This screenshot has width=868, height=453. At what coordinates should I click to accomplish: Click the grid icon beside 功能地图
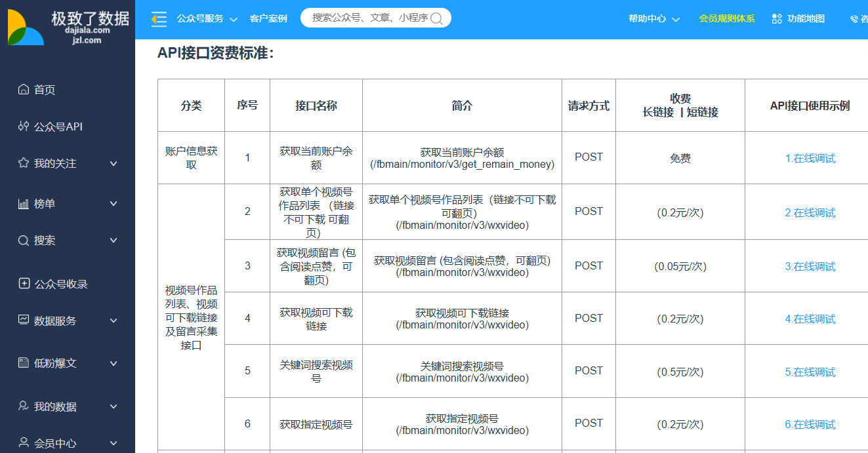point(777,19)
